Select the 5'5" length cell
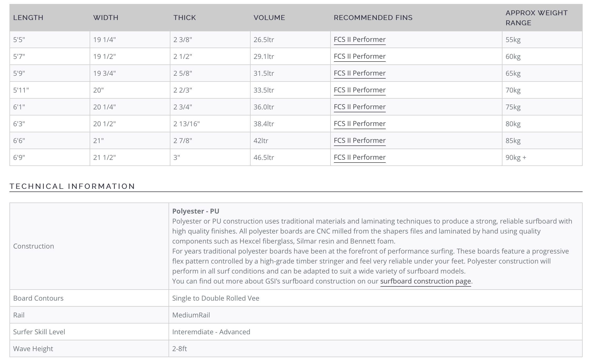This screenshot has width=590, height=364. 50,39
